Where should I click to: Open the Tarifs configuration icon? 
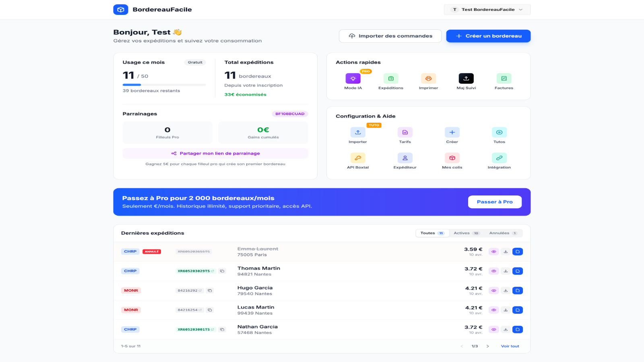coord(405,132)
